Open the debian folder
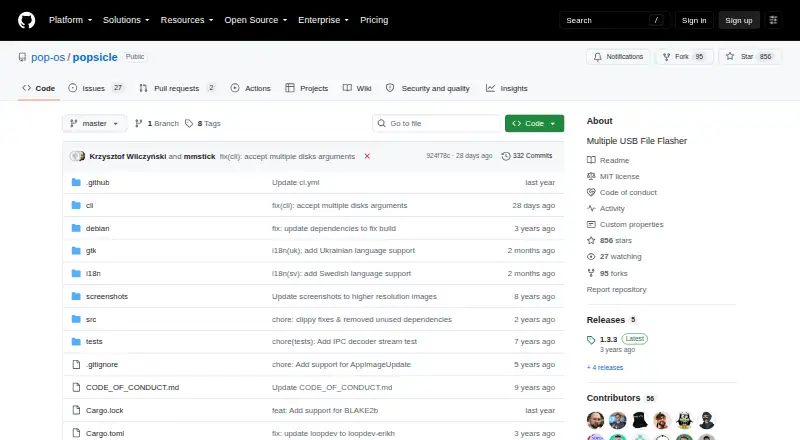The height and width of the screenshot is (440, 800). coord(97,228)
